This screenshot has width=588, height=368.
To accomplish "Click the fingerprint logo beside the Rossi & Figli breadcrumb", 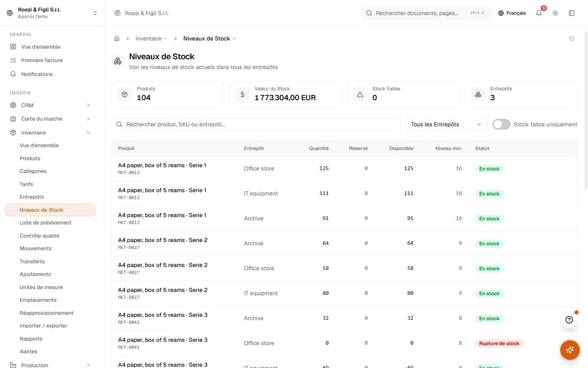I will 118,13.
